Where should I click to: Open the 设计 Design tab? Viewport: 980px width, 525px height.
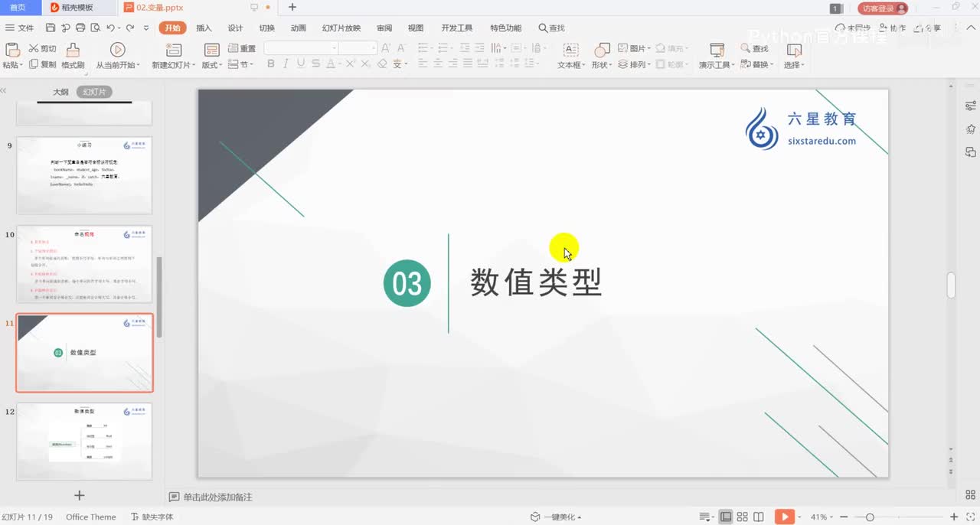[x=235, y=28]
